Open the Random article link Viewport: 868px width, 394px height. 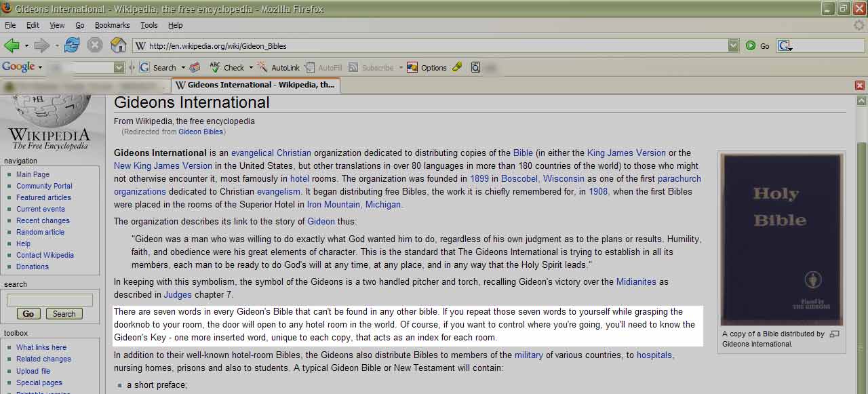tap(41, 232)
